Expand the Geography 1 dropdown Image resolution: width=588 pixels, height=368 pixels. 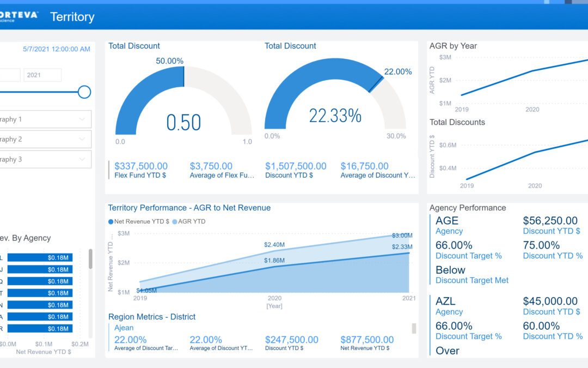tap(46, 119)
